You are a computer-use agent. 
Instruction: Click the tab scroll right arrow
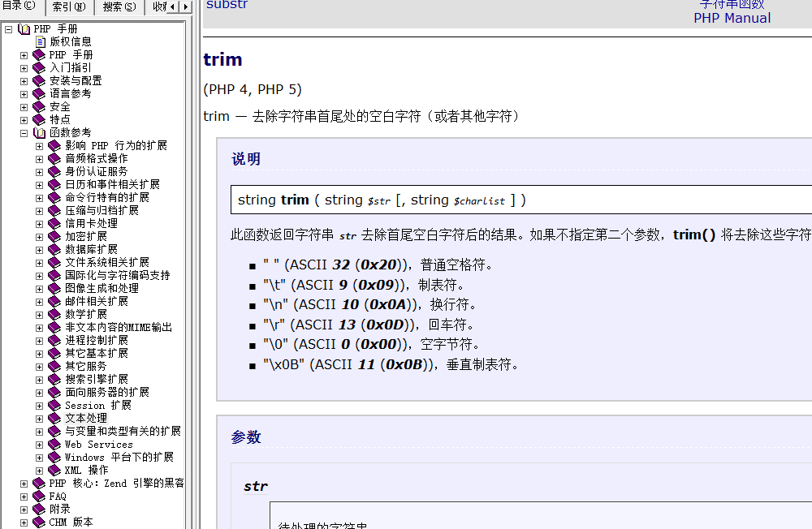(x=185, y=6)
